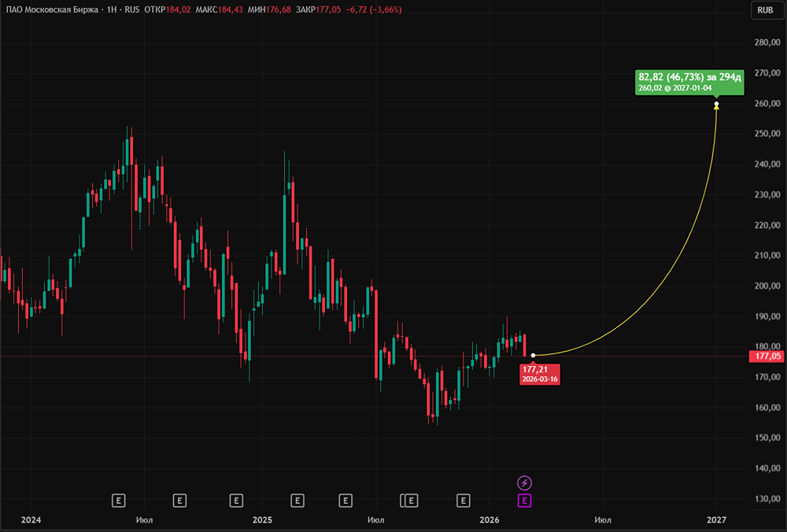Click the МАКС 184,43 high value
Screen dimensions: 787x532
tap(219, 9)
